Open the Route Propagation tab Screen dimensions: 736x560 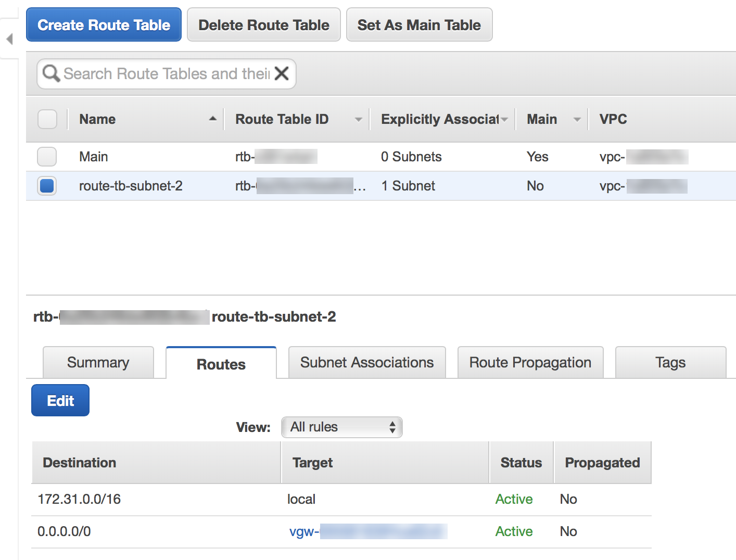tap(530, 363)
